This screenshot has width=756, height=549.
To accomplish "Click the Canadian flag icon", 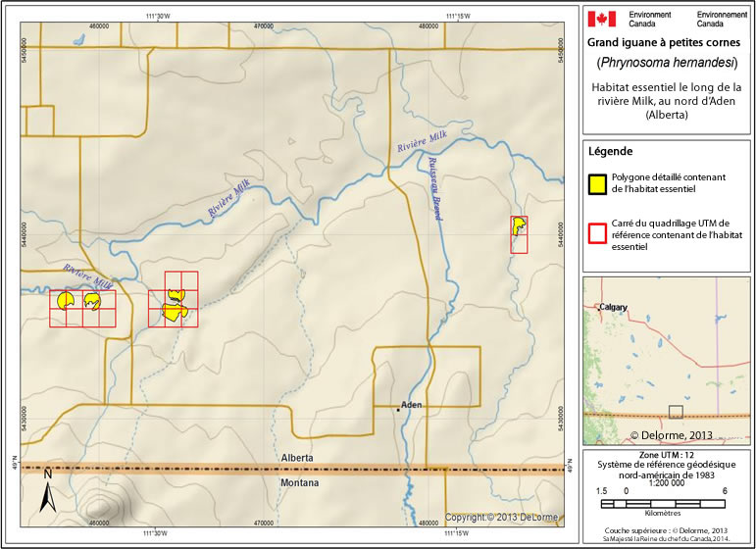I will click(x=602, y=18).
